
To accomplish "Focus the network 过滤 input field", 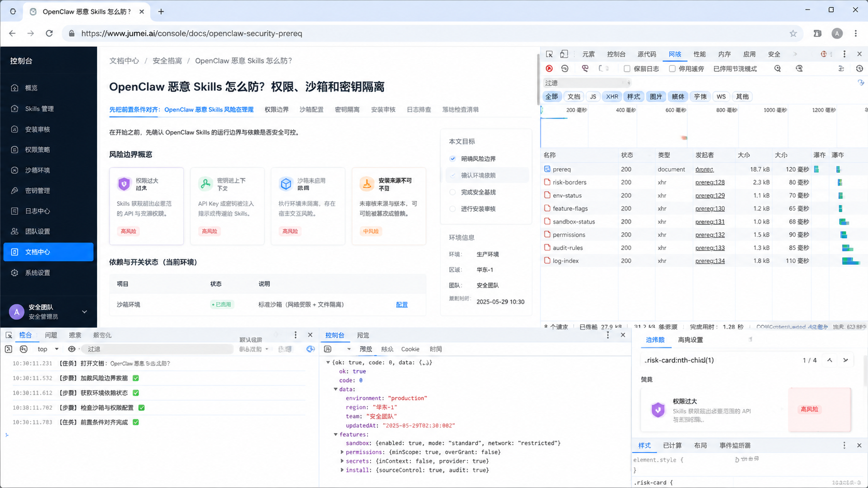I will click(x=586, y=83).
